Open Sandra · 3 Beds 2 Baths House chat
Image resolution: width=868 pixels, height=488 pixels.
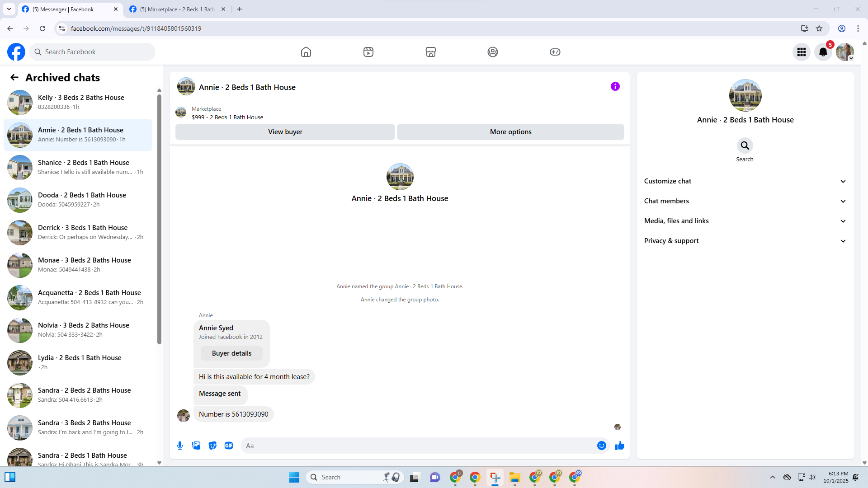(x=78, y=427)
